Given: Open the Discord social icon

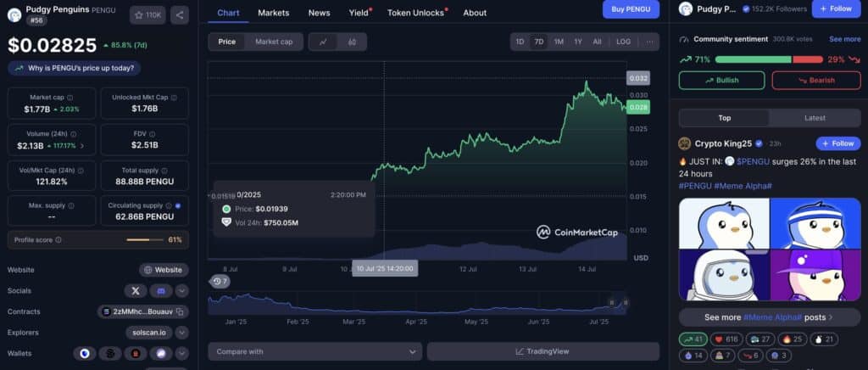Looking at the screenshot, I should [161, 291].
